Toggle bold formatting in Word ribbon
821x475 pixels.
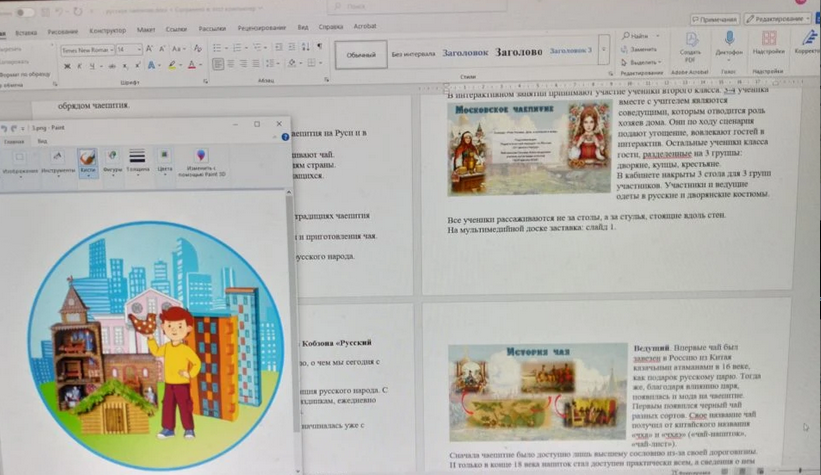click(x=66, y=66)
